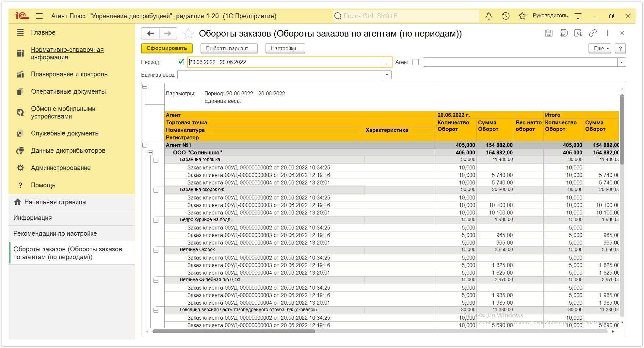Image resolution: width=644 pixels, height=348 pixels.
Task: Open the Главное section
Action: point(43,32)
